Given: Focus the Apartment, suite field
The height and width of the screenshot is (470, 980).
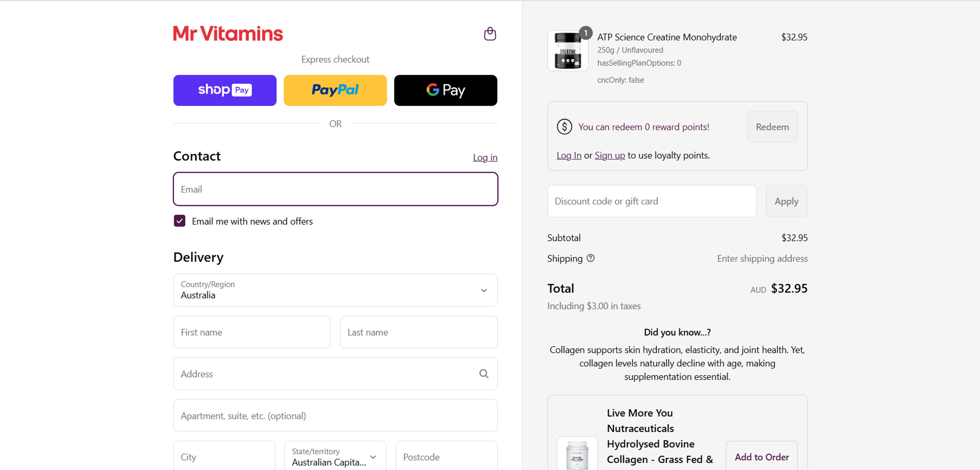Looking at the screenshot, I should tap(335, 416).
